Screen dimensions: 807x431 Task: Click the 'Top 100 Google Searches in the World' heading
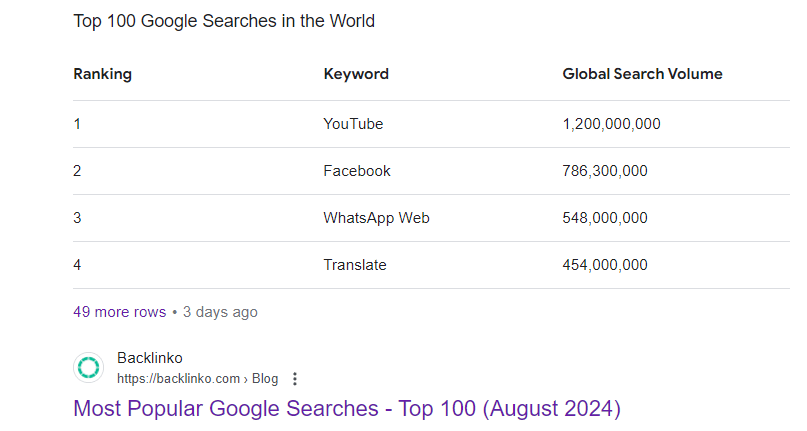pyautogui.click(x=224, y=21)
